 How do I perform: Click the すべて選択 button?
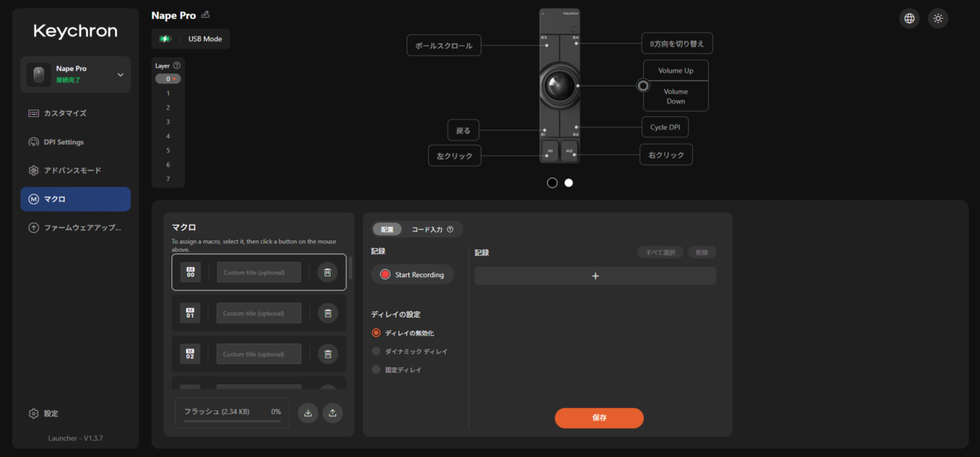(x=660, y=253)
